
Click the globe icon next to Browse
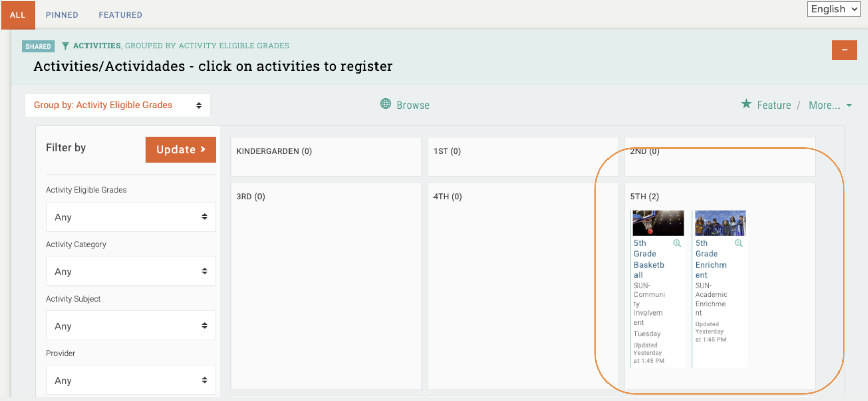(x=386, y=104)
